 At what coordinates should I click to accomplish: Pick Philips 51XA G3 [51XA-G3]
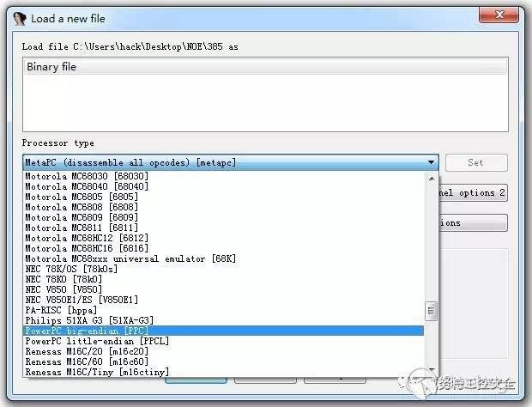(x=224, y=320)
